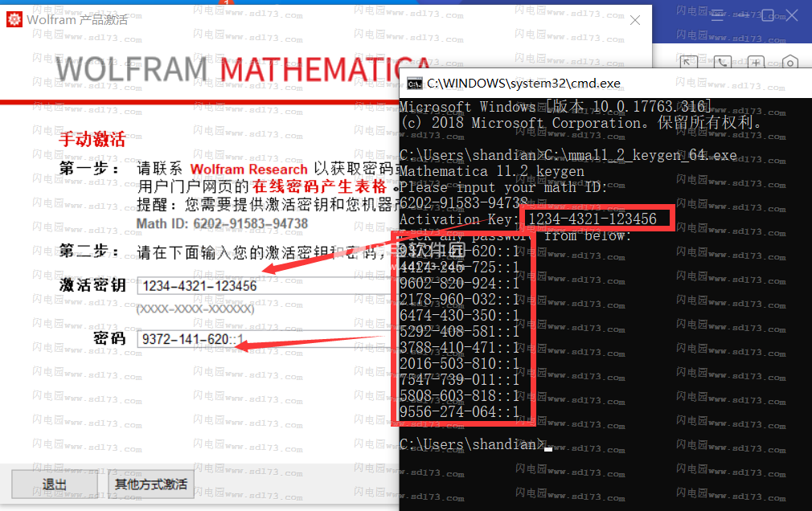This screenshot has width=812, height=511.
Task: Click the 第二步 label
Action: pos(88,251)
